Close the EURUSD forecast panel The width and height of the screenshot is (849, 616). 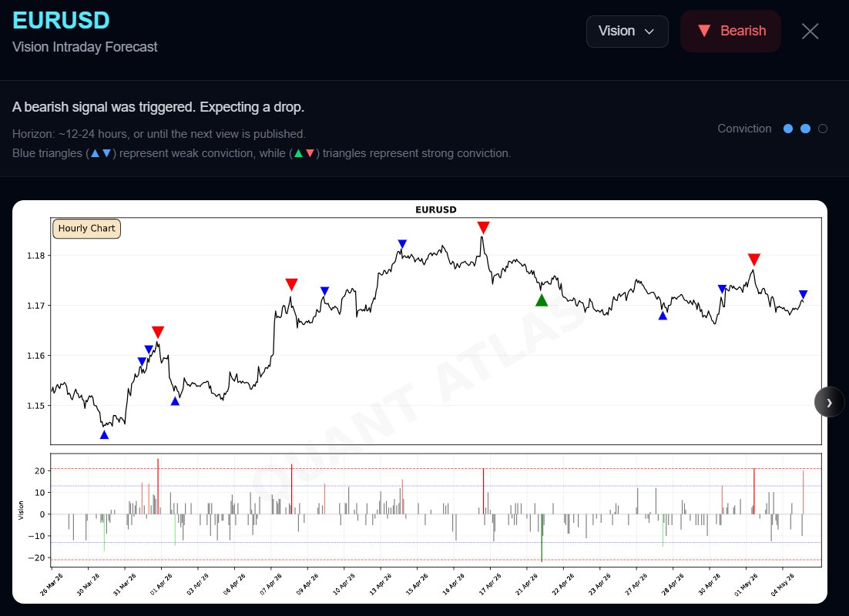pyautogui.click(x=810, y=32)
